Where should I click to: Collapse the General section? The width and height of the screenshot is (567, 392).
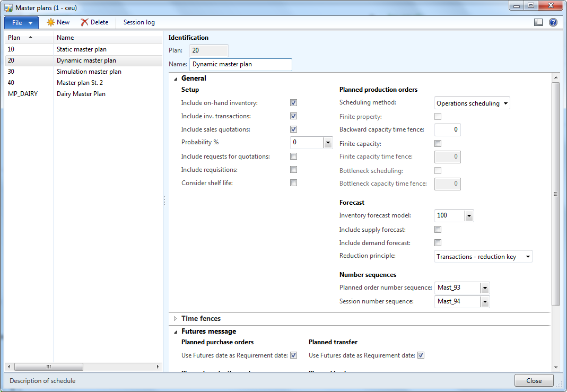(175, 78)
